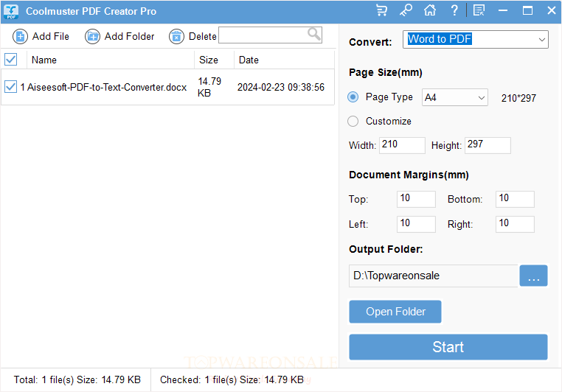Click the Width field showing 210

pos(402,145)
